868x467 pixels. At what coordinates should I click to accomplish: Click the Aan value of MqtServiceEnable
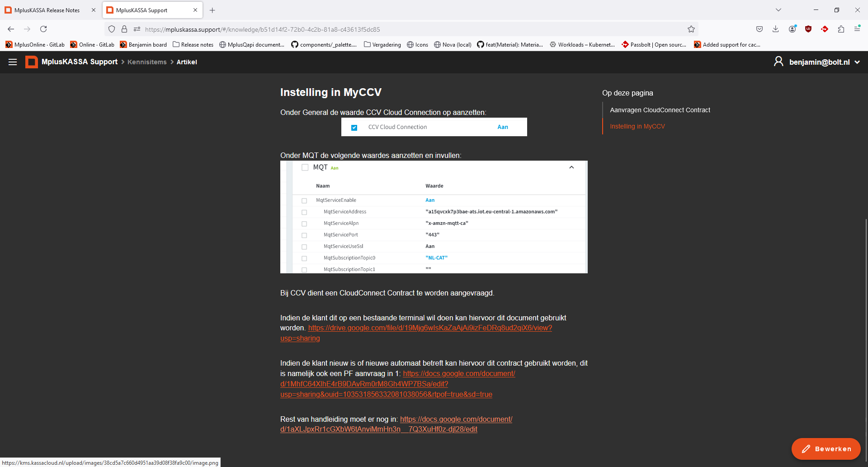click(x=430, y=200)
